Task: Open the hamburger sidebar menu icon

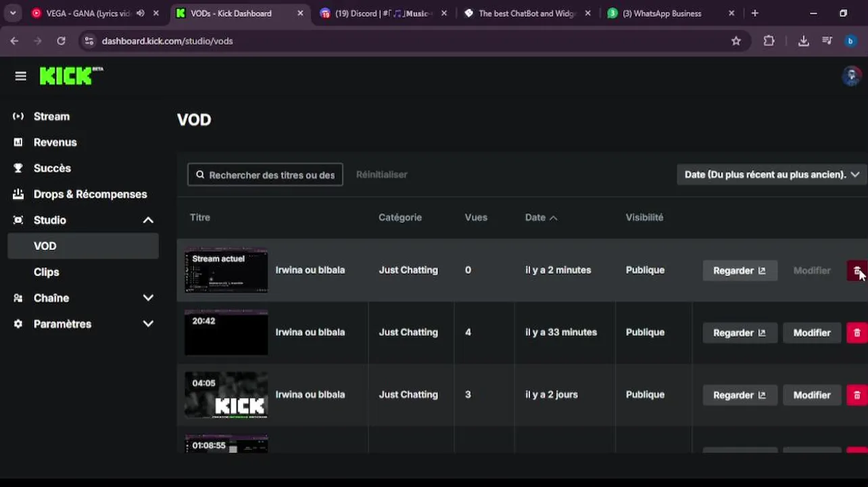Action: pyautogui.click(x=20, y=76)
